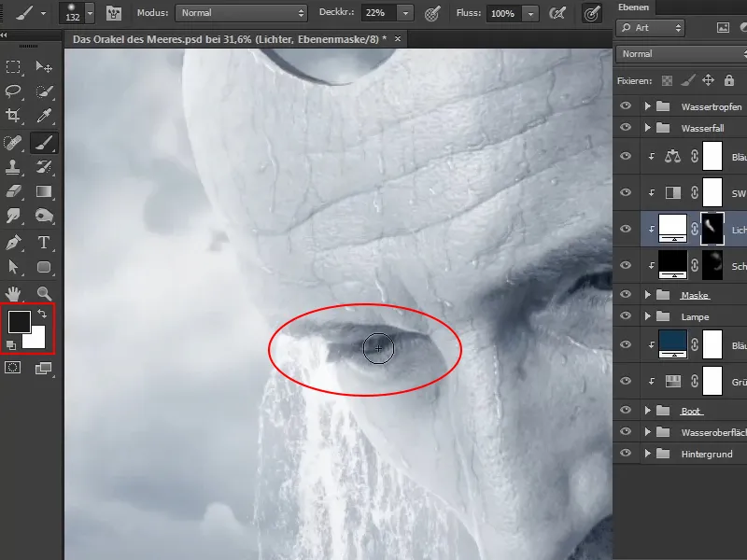Select the Rounded Rectangle shape tool
747x560 pixels.
[44, 267]
